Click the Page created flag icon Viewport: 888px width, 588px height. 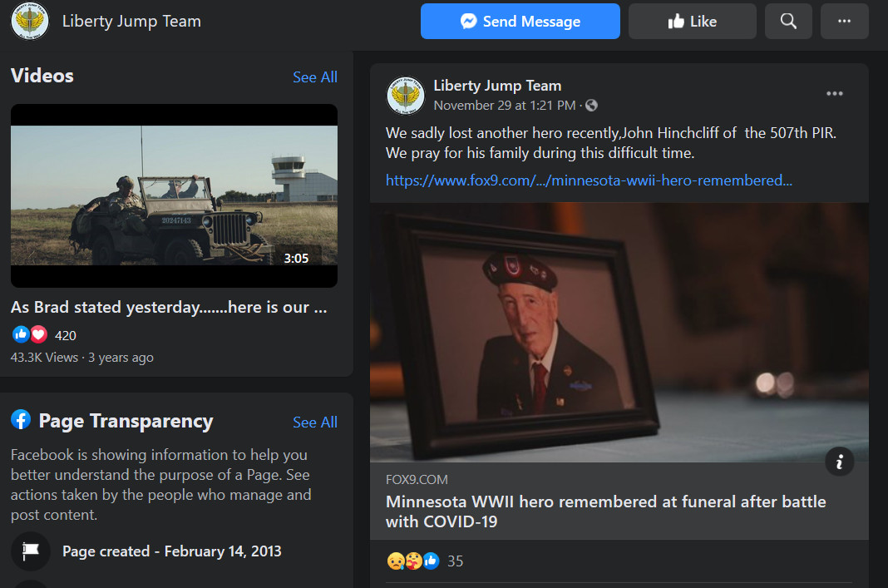click(31, 551)
